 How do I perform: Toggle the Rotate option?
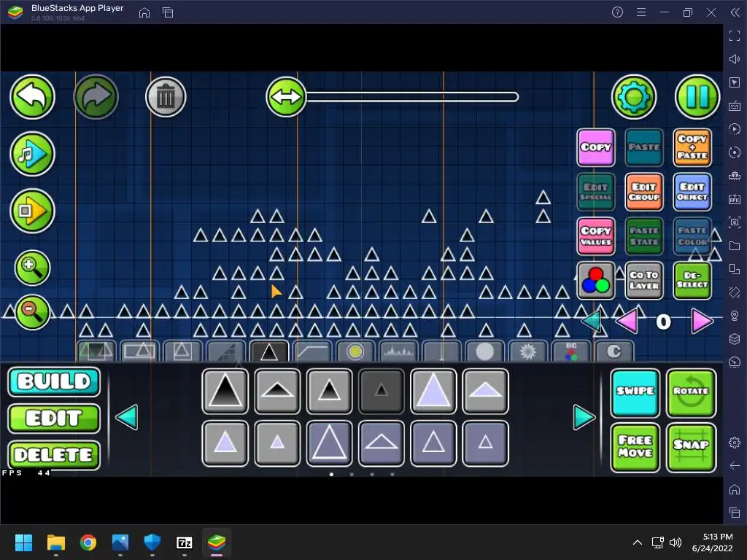[x=692, y=392]
